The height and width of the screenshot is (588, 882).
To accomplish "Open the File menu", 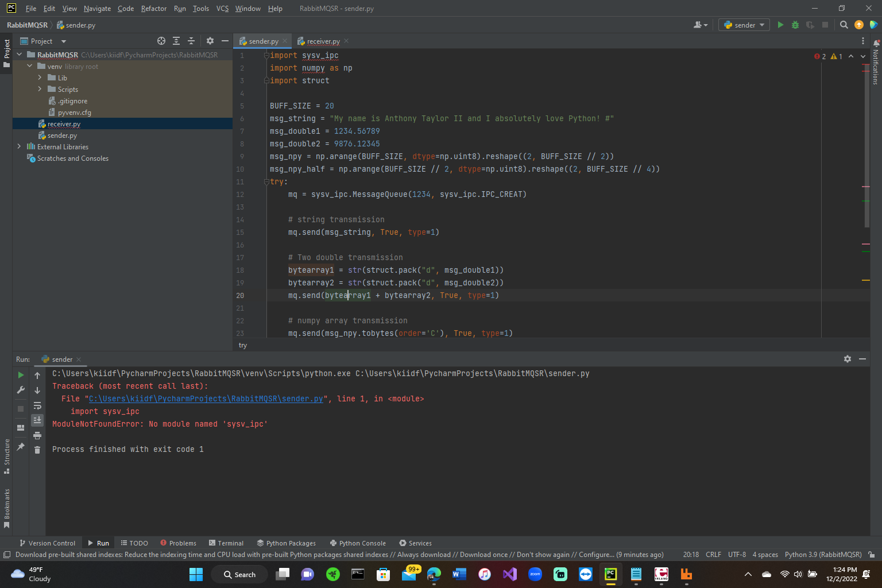I will [x=31, y=9].
